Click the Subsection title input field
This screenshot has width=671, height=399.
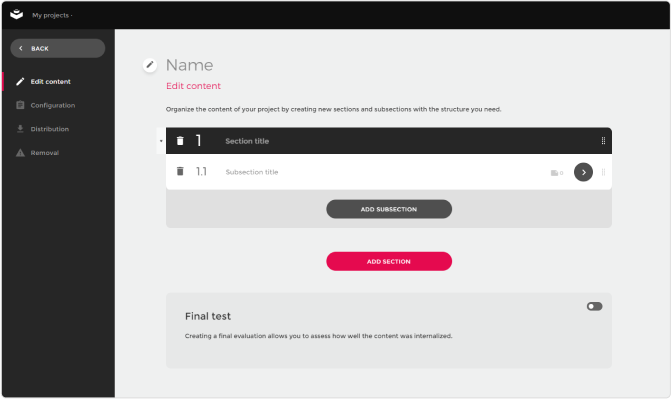[381, 172]
